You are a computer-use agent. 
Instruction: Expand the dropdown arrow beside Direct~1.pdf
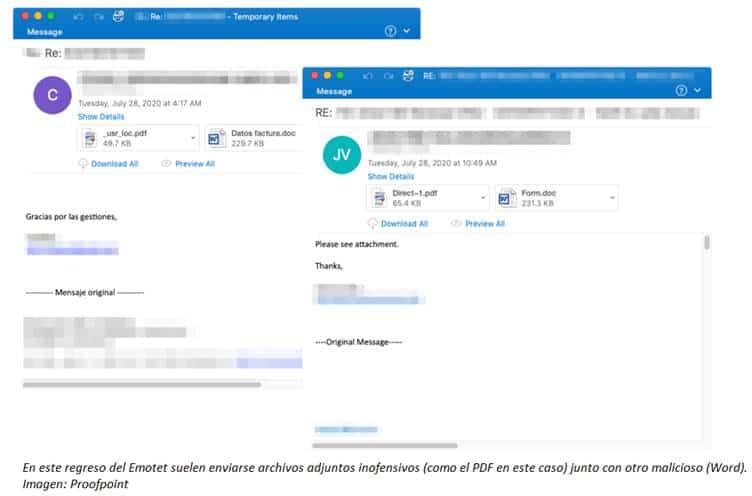pos(482,195)
